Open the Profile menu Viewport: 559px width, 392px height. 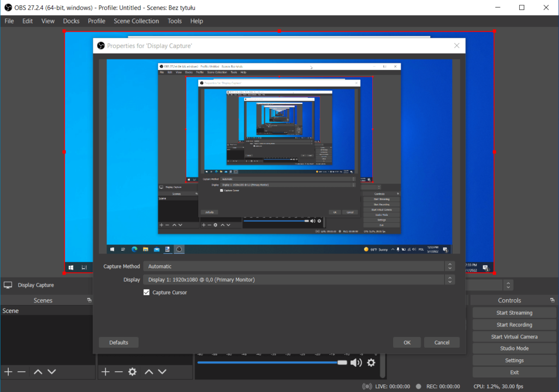click(x=97, y=21)
